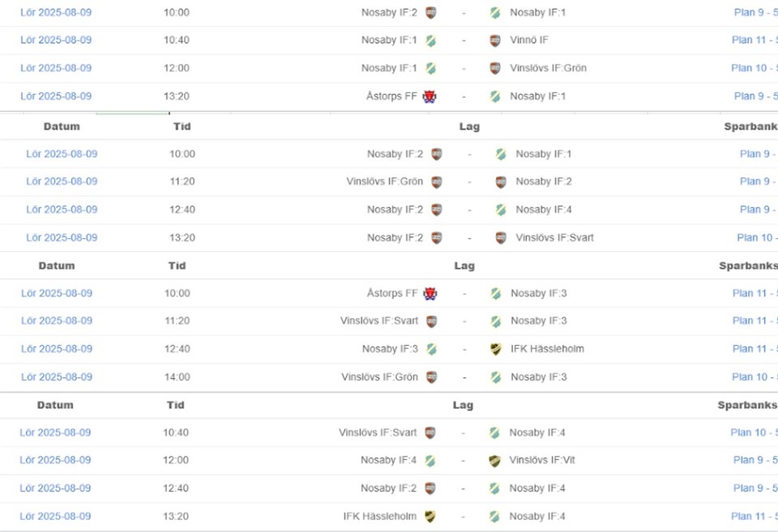Click the Vinnö IF team crest

[495, 40]
